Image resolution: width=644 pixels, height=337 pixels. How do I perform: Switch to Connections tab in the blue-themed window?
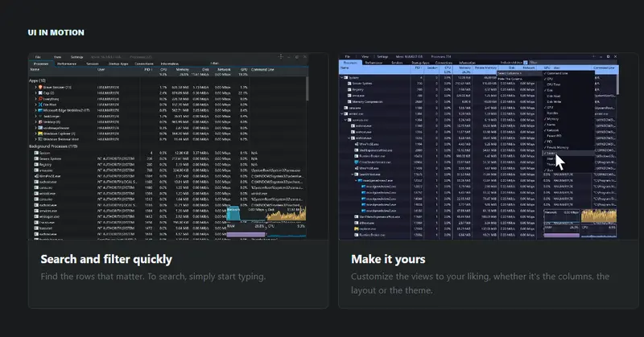pos(444,63)
